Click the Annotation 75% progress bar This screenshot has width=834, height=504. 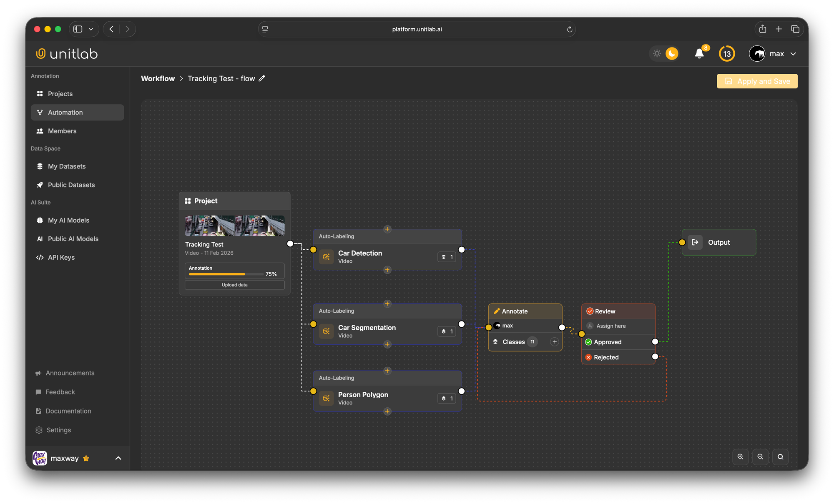pos(227,274)
